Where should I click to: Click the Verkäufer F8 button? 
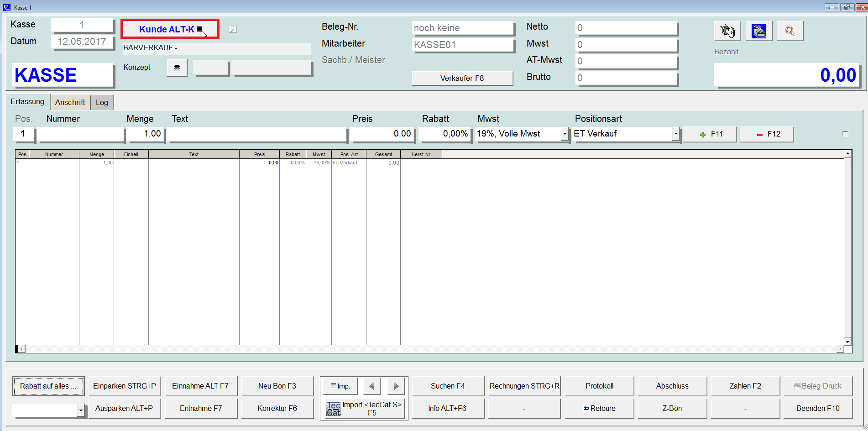click(x=462, y=78)
